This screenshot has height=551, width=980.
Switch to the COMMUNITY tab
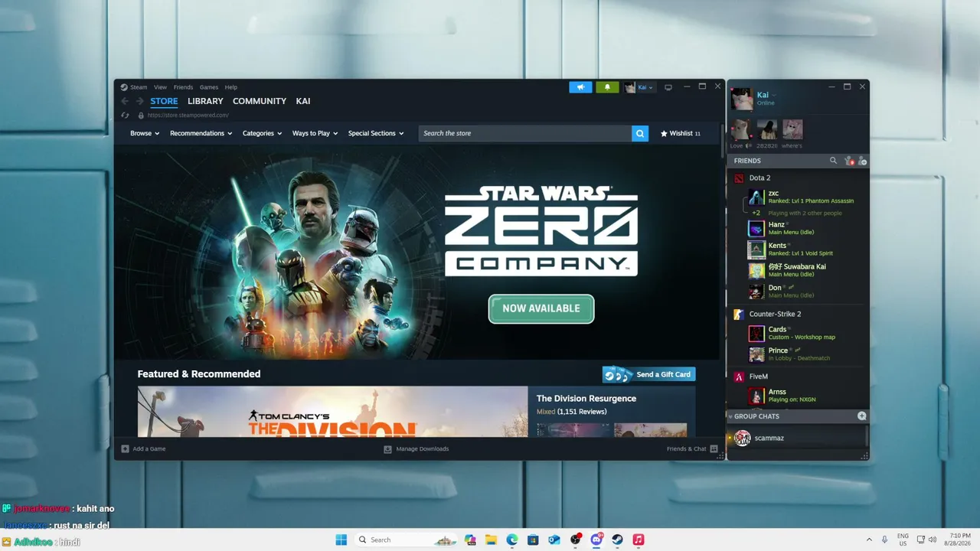click(x=260, y=101)
